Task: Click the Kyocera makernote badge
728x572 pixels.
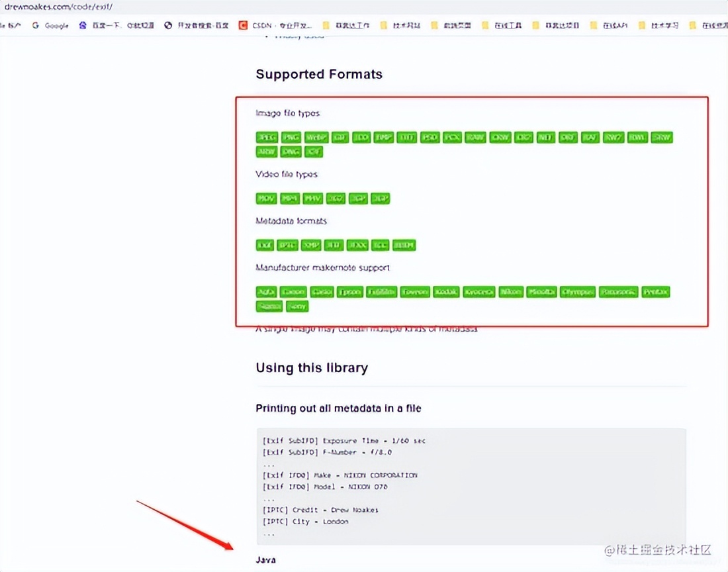Action: click(479, 292)
